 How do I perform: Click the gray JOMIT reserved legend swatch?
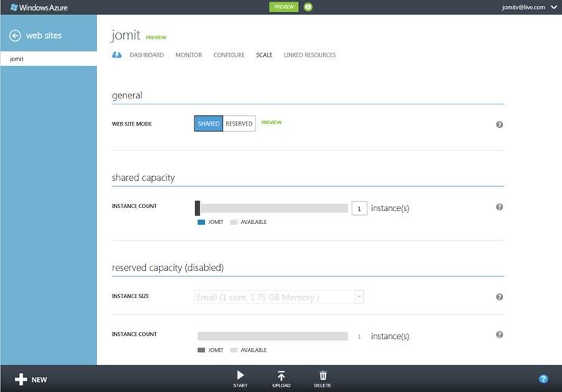point(201,350)
